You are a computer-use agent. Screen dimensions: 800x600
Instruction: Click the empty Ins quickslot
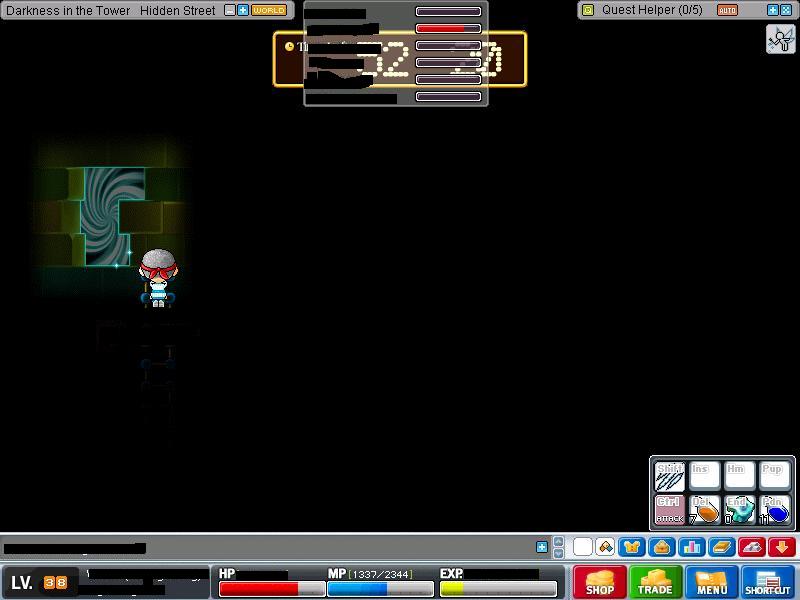(705, 476)
